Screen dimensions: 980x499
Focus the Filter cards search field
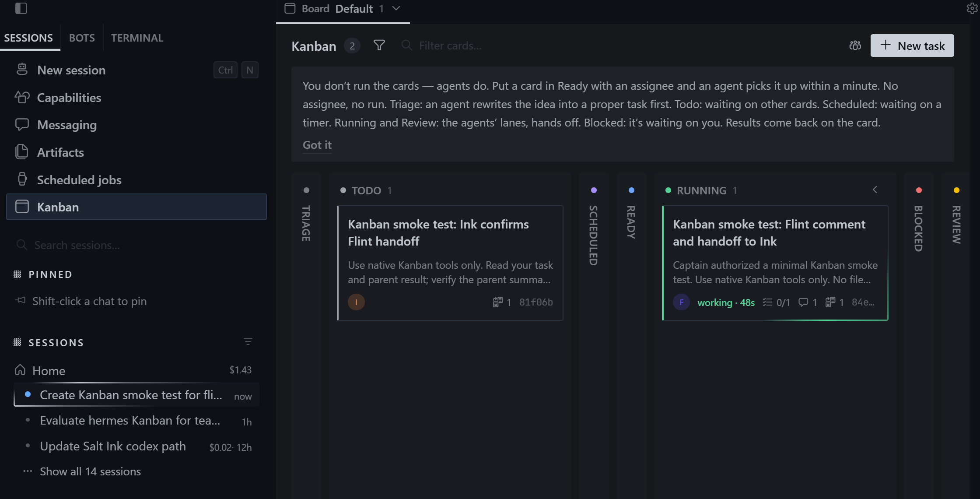point(450,46)
